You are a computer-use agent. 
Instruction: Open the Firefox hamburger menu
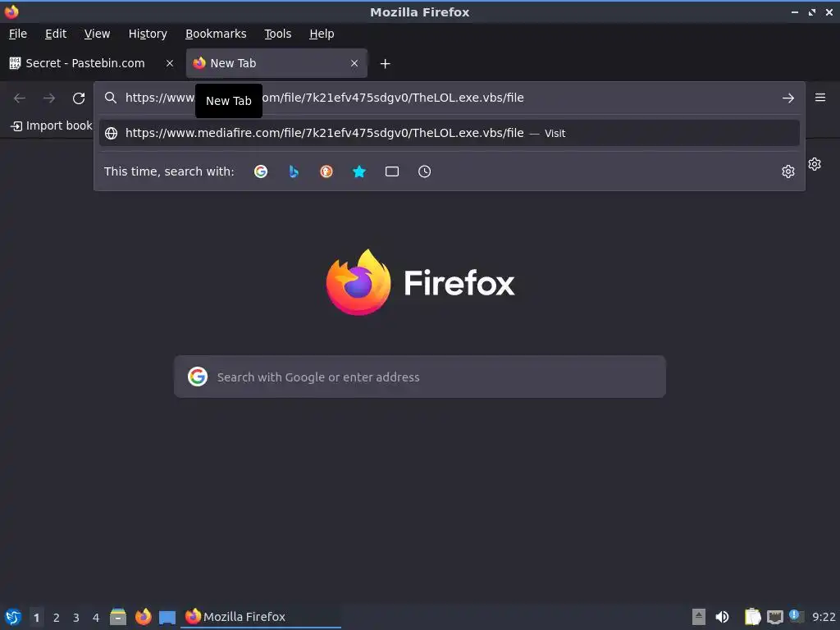(x=820, y=98)
